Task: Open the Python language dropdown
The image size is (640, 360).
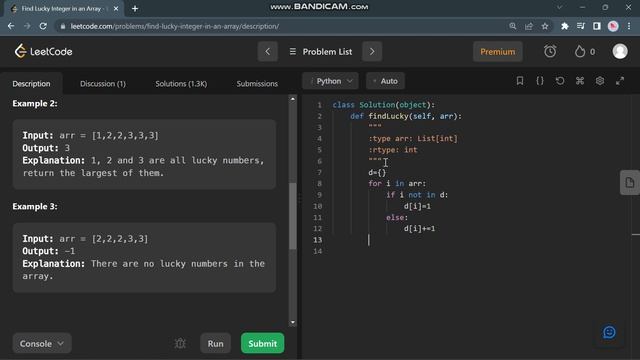Action: pos(331,81)
